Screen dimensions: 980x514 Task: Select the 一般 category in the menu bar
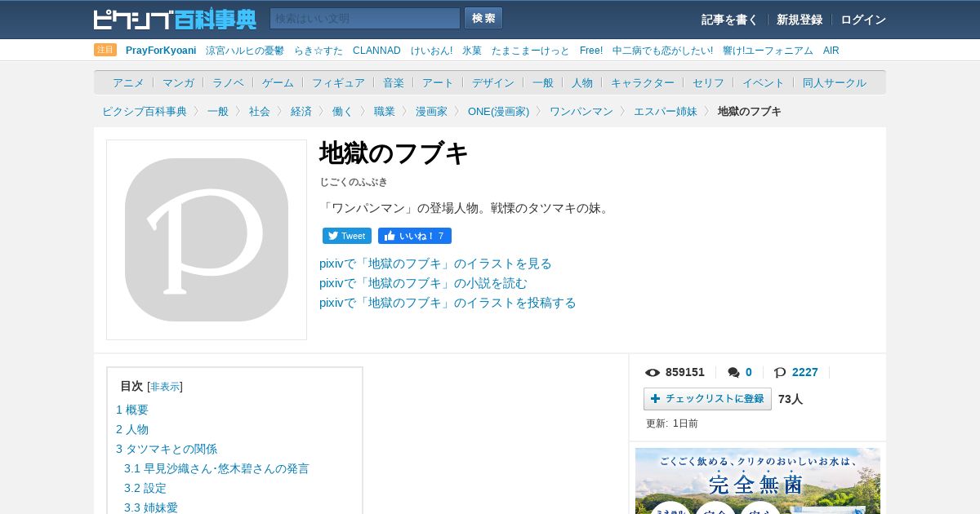click(x=543, y=82)
